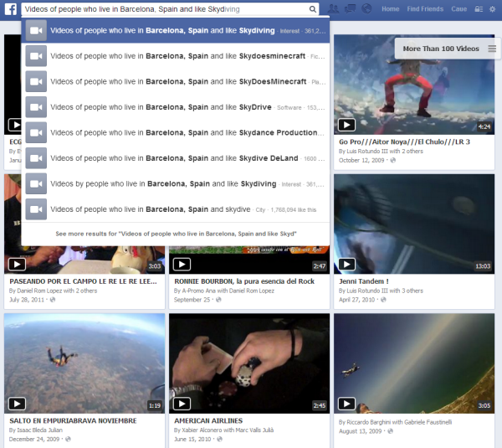This screenshot has height=448, width=502.
Task: Open Find Friends in the top bar
Action: click(x=424, y=9)
